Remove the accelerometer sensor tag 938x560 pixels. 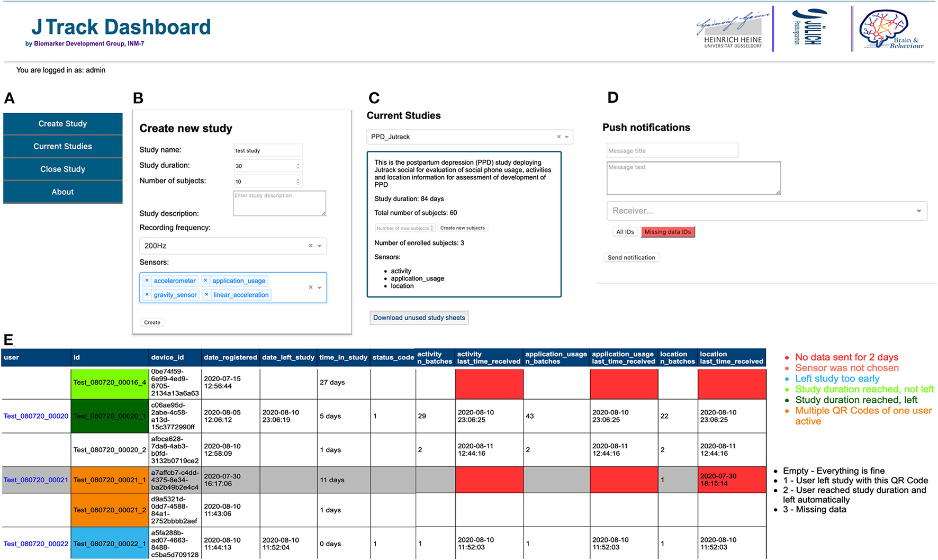[x=147, y=281]
